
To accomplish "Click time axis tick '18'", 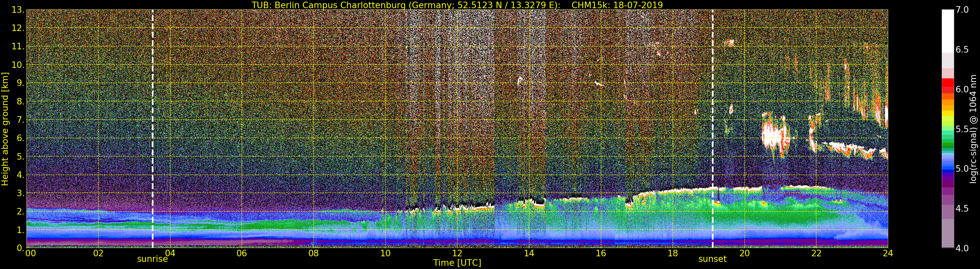I will (x=673, y=253).
